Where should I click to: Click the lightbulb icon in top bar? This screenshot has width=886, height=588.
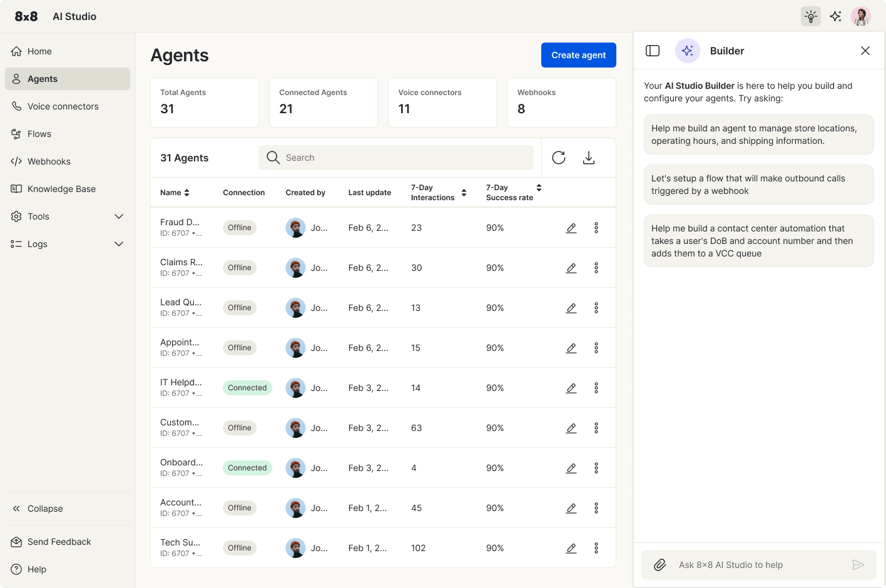point(811,16)
